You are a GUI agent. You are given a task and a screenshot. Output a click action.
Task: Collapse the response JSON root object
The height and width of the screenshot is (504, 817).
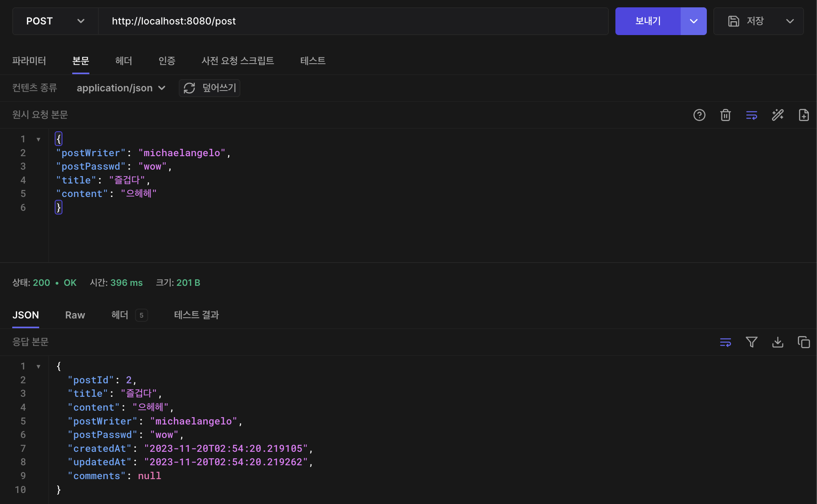click(x=38, y=367)
